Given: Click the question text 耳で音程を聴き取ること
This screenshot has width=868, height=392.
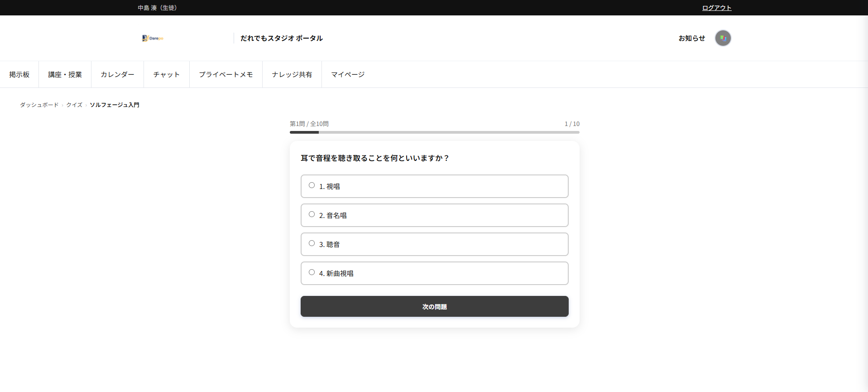Looking at the screenshot, I should [375, 158].
